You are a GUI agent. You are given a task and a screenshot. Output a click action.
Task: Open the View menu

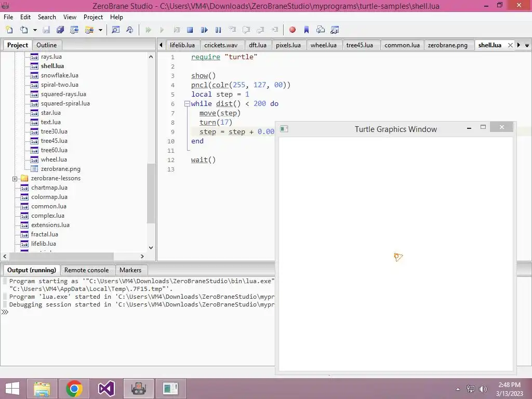70,17
